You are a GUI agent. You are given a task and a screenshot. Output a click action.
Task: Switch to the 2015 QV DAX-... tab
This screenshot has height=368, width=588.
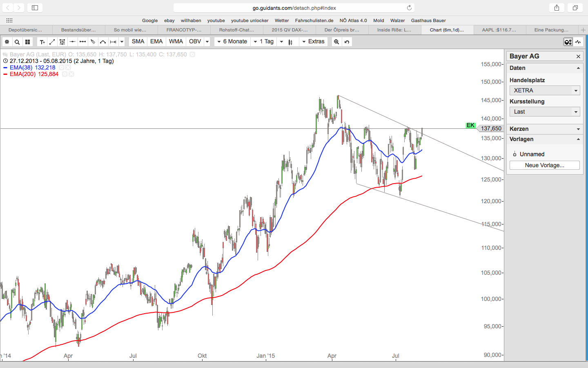point(290,30)
